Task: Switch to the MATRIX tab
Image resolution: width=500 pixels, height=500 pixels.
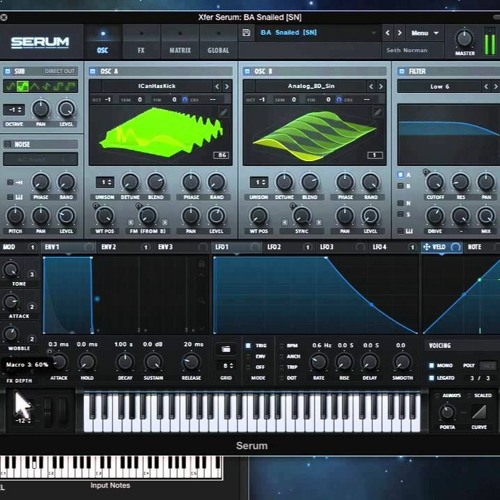Action: pos(180,42)
